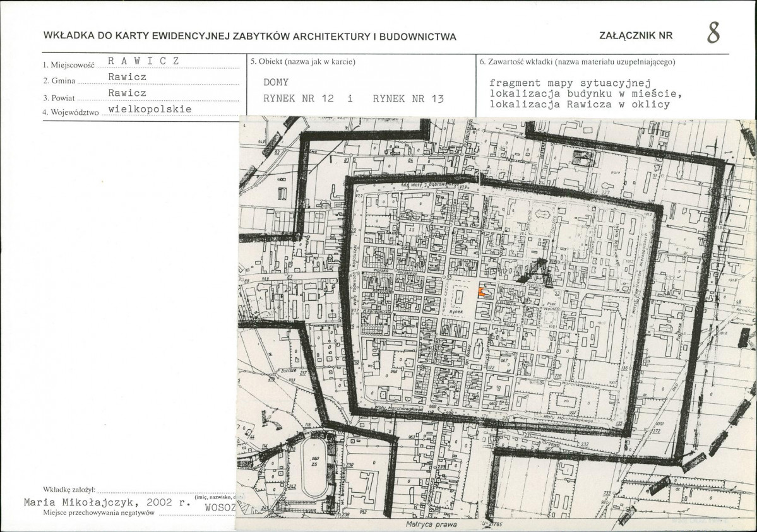This screenshot has height=532, width=757.
Task: Click the oval stadium track on the map
Action: (312, 464)
